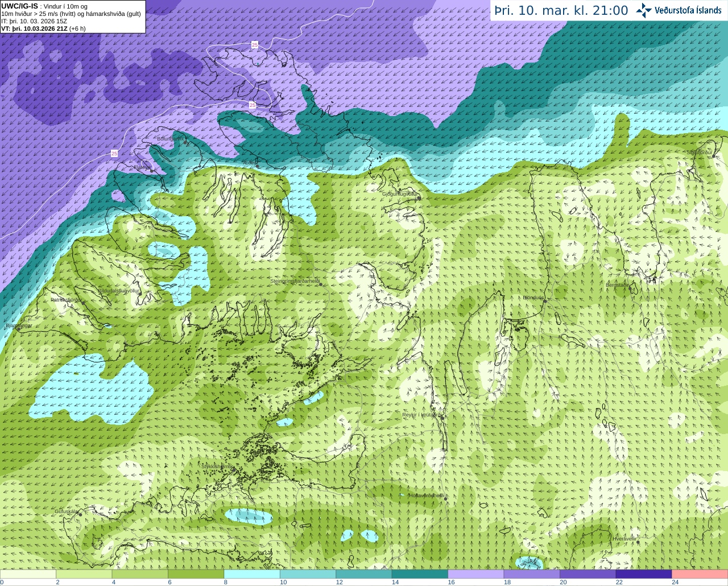
Task: Pick the 14–16 m/s dark teal legend swatch
Action: [x=420, y=574]
